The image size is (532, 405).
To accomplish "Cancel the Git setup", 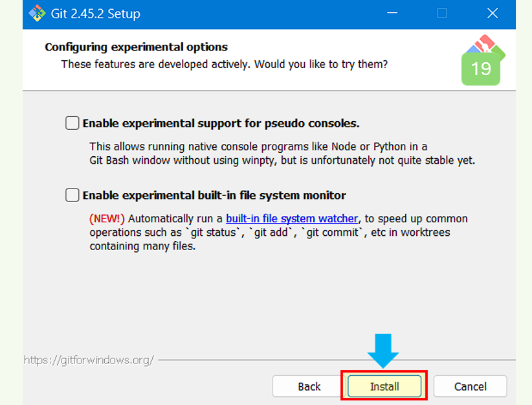I will [x=471, y=386].
